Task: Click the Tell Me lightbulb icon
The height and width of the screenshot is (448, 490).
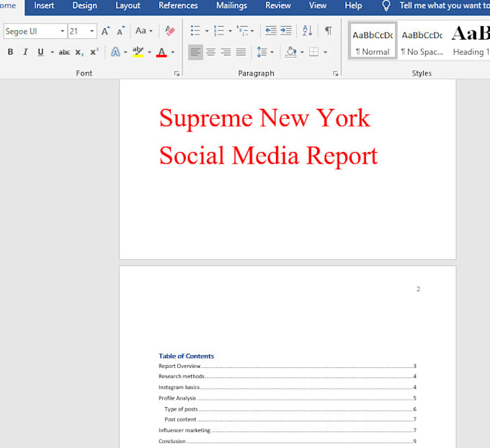Action: 386,6
